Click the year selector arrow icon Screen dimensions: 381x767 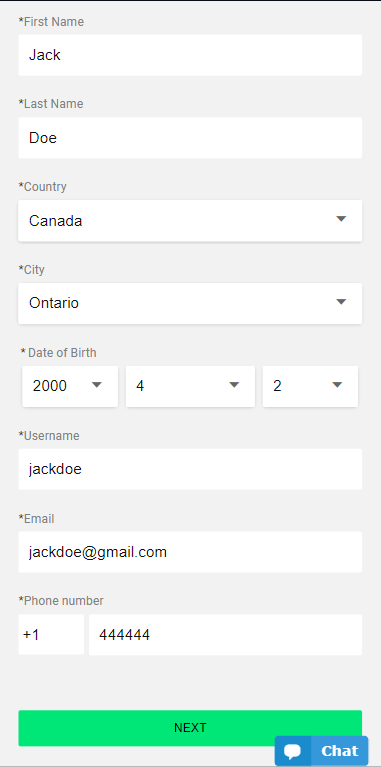tap(97, 385)
